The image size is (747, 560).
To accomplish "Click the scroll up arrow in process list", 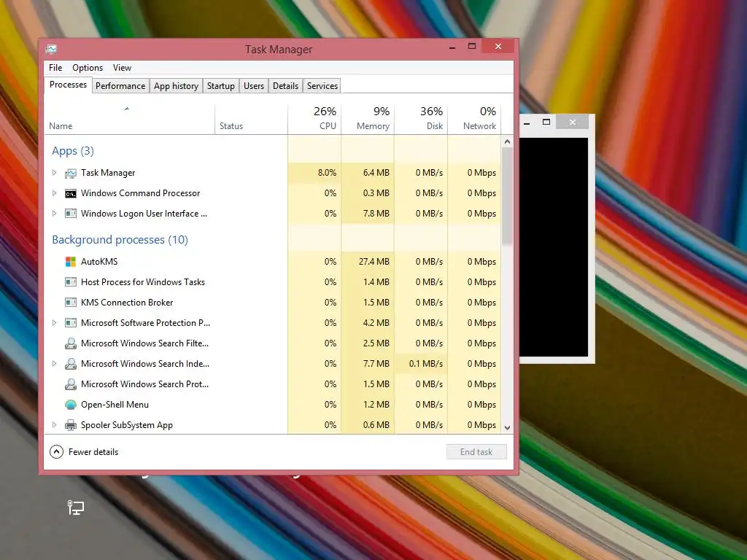I will pyautogui.click(x=507, y=141).
